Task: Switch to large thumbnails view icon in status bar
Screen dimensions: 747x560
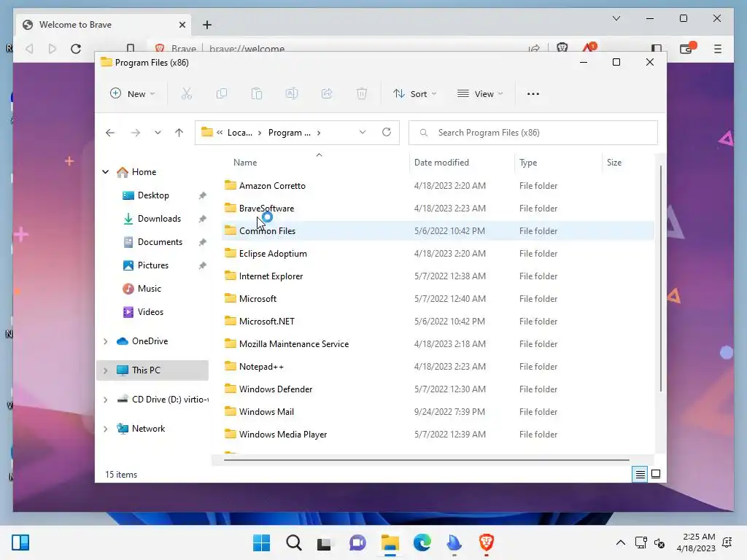Action: [x=656, y=474]
